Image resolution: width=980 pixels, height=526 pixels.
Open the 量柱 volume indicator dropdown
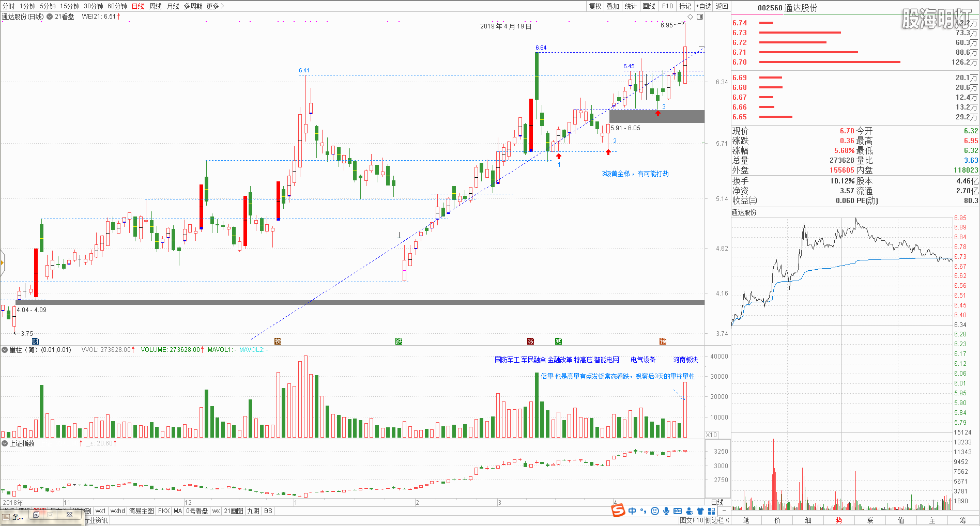click(4, 350)
